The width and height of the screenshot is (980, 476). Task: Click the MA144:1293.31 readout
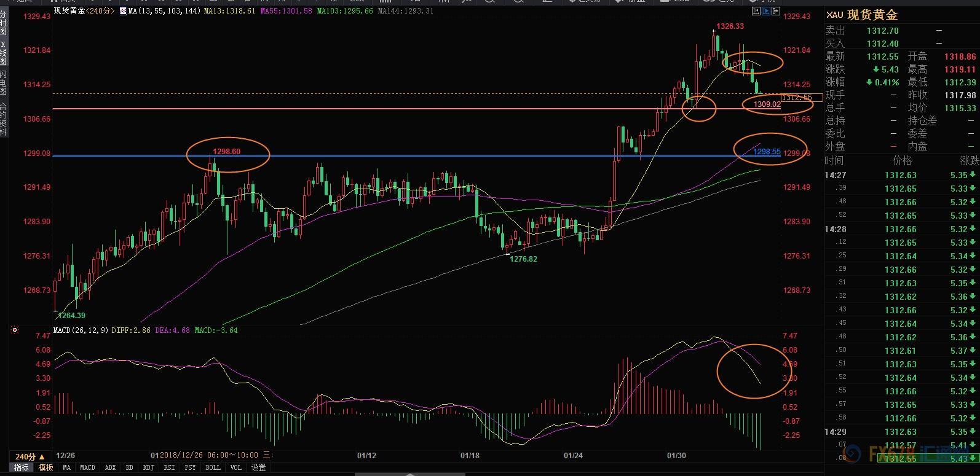pos(406,11)
